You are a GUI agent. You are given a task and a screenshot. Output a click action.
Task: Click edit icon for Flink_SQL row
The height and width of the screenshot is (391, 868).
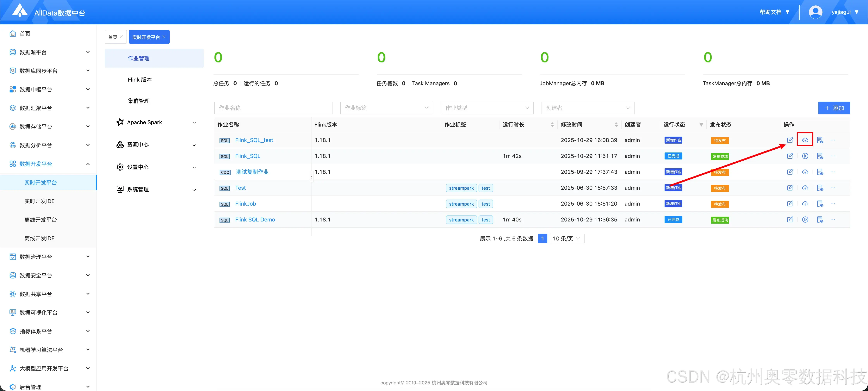click(x=790, y=156)
